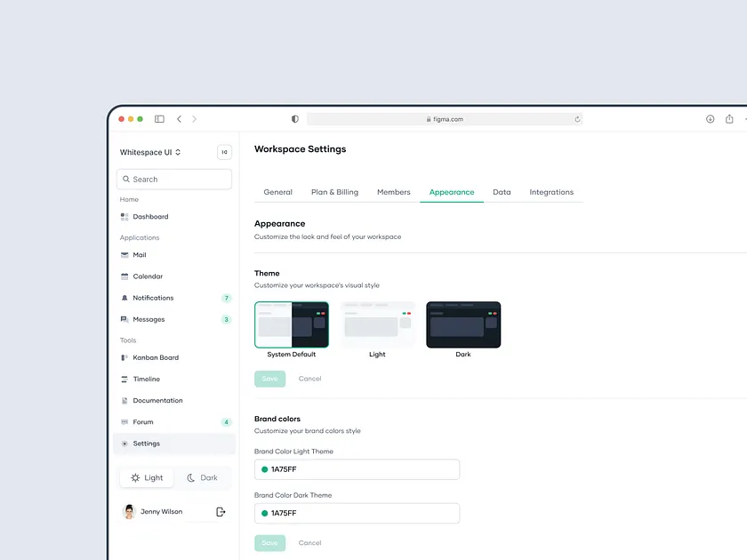The height and width of the screenshot is (560, 747).
Task: Select the Light theme thumbnail
Action: point(377,324)
